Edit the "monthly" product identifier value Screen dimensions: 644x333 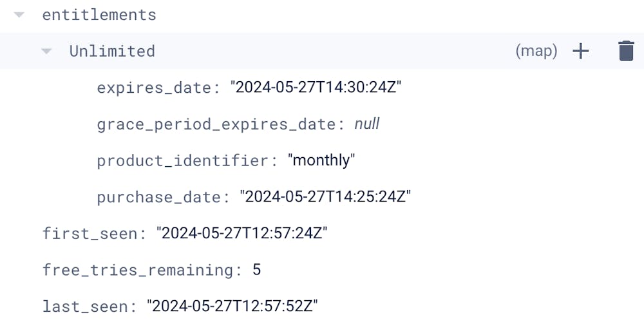coord(321,160)
